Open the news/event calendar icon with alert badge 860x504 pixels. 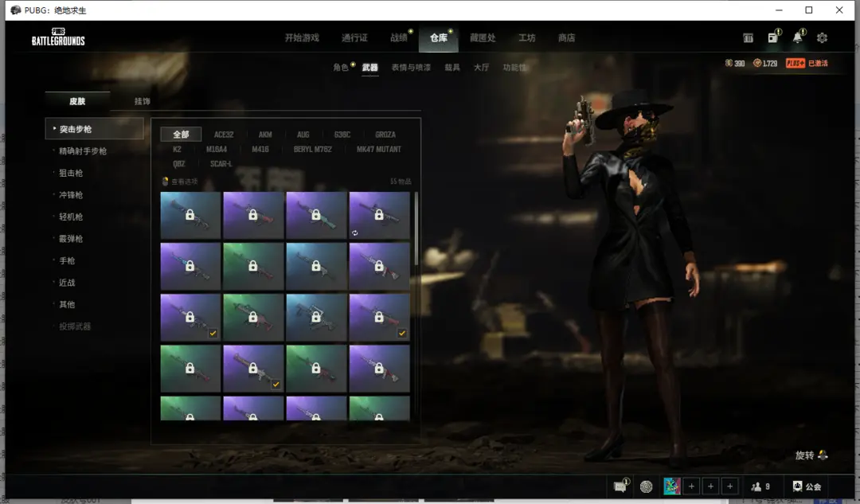tap(772, 37)
